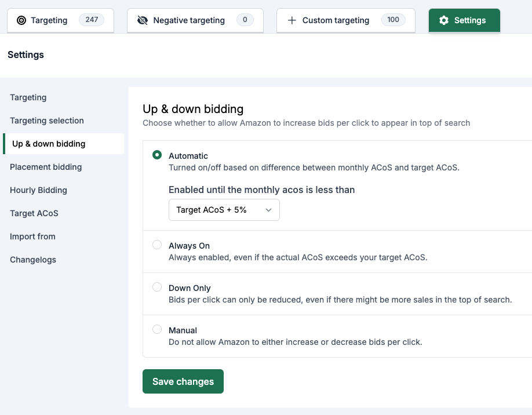The width and height of the screenshot is (532, 415).
Task: Open the Negative targeting tab
Action: click(x=189, y=20)
